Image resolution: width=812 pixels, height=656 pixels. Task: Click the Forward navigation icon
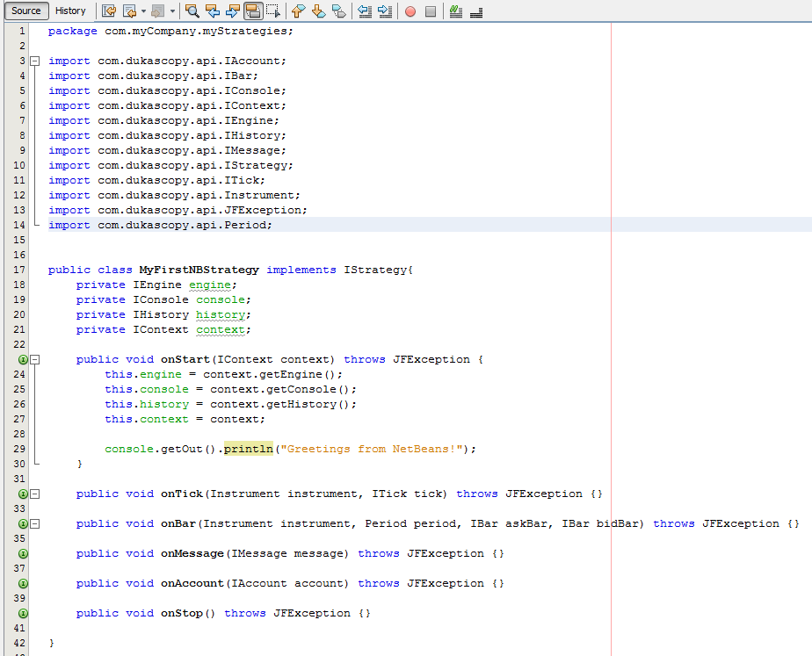tap(158, 11)
